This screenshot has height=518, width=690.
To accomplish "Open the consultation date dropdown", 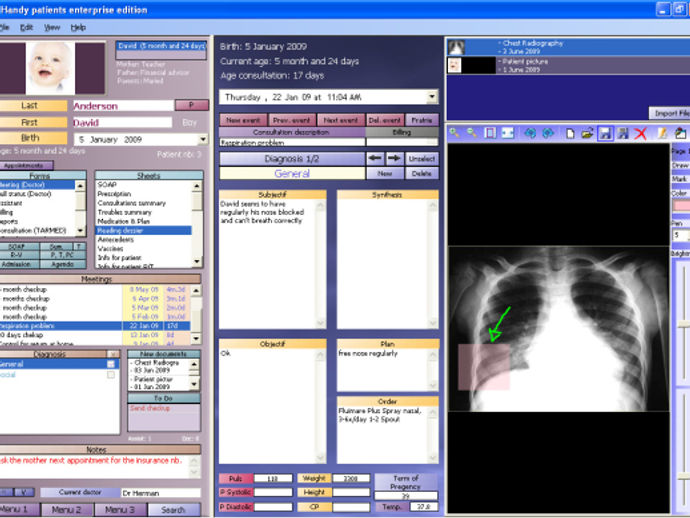I will click(x=432, y=97).
